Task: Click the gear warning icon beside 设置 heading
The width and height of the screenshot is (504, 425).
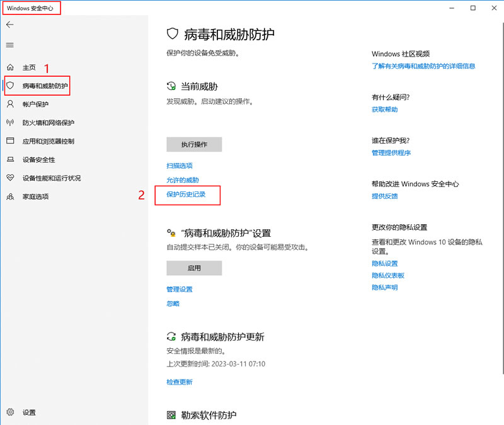Action: [x=171, y=232]
